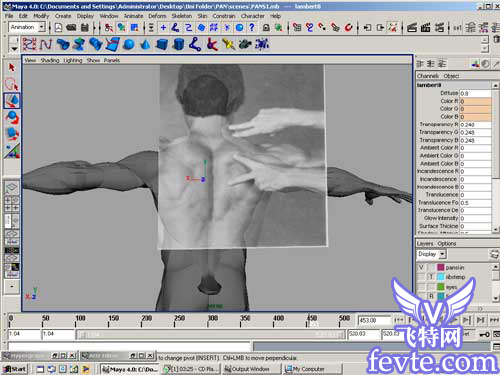Click the Transparency R value field
The image size is (500, 375).
(475, 125)
